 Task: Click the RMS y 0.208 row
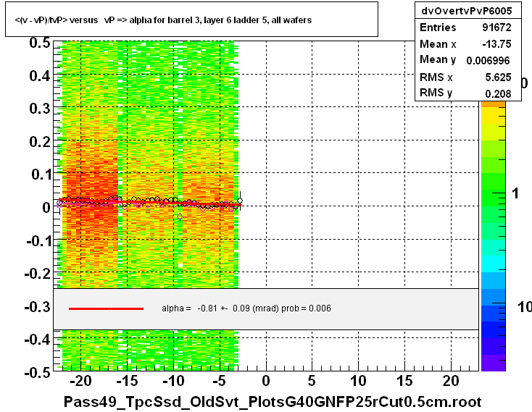click(465, 93)
